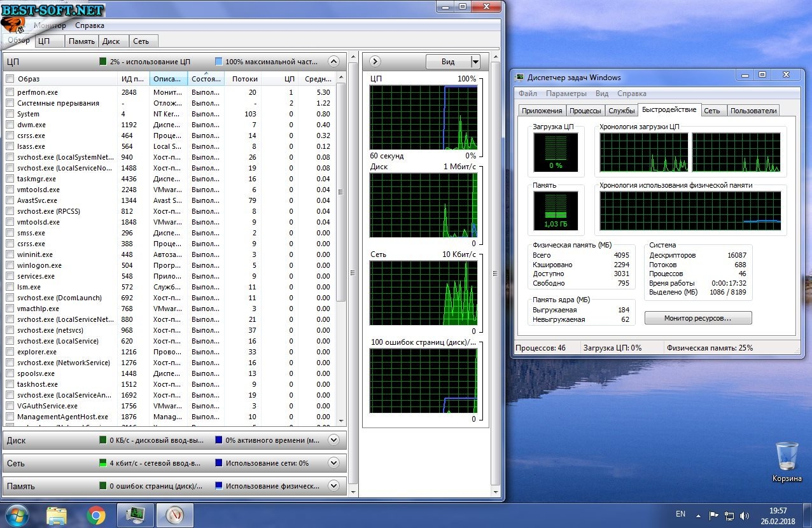This screenshot has width=812, height=528.
Task: Click the green CPU usage color legend
Action: click(x=103, y=62)
